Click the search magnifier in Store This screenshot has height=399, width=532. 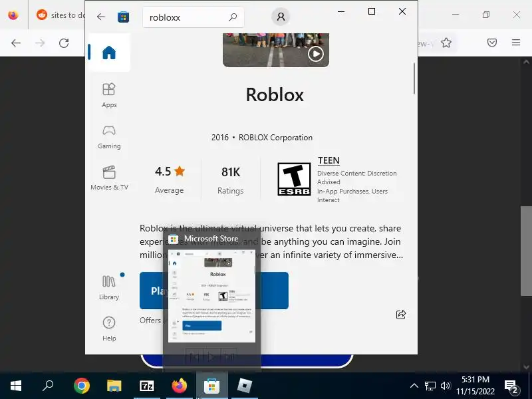(233, 17)
